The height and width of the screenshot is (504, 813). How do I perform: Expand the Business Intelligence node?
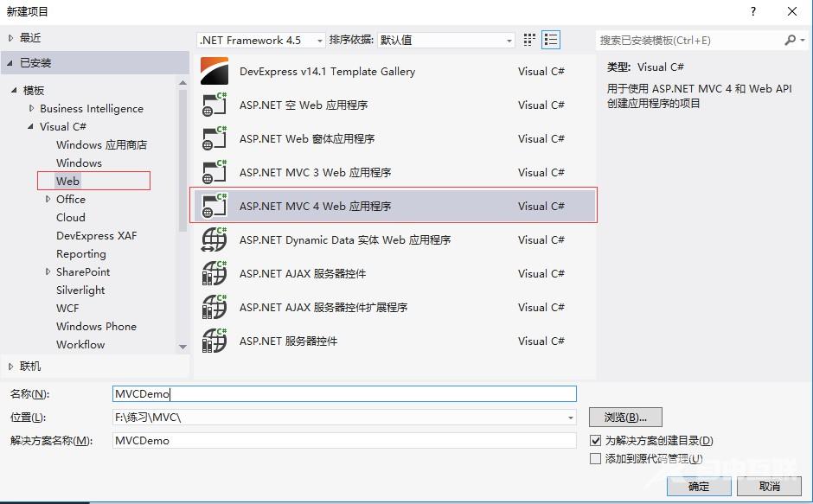[32, 108]
